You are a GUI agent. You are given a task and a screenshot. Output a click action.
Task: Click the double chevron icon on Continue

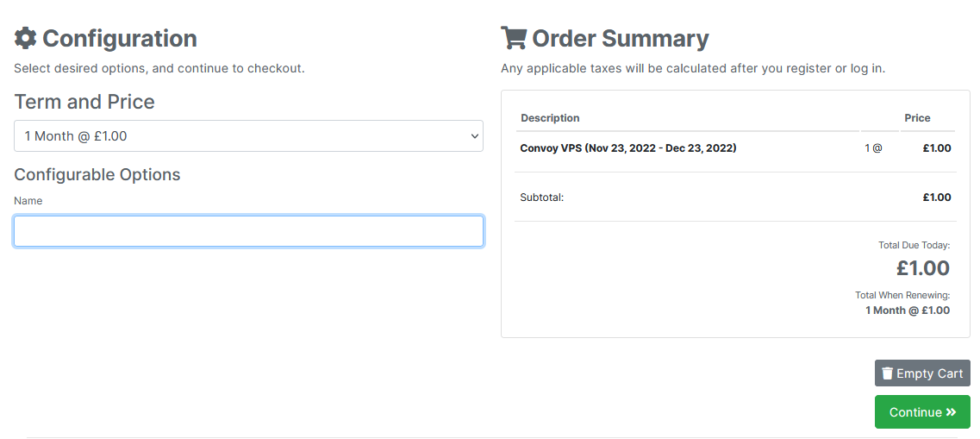[952, 412]
